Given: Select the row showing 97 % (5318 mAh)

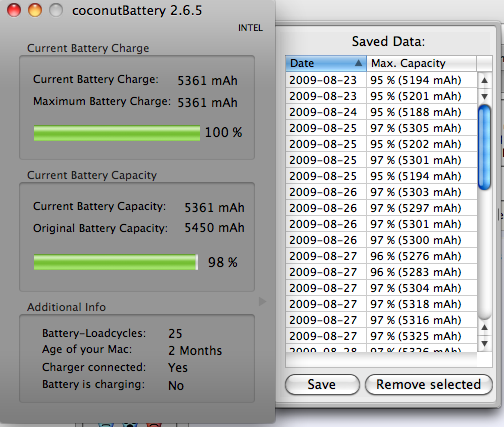Looking at the screenshot, I should (x=381, y=304).
